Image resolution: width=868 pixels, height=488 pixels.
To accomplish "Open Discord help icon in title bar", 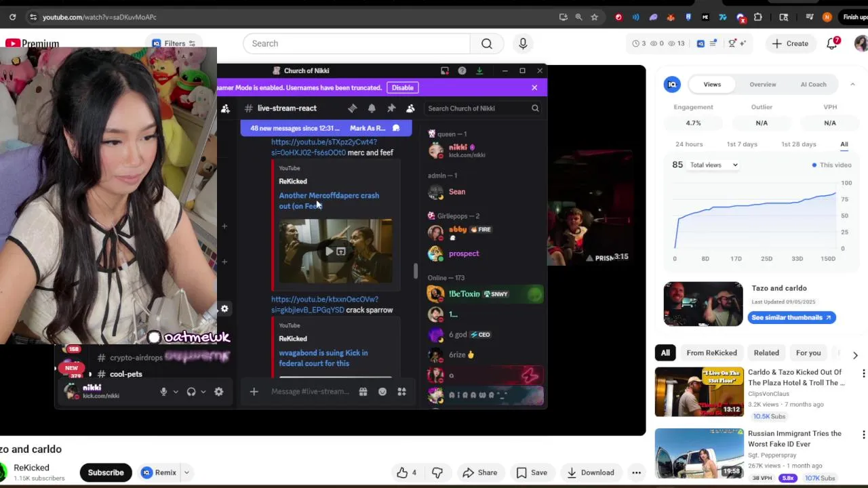I will click(462, 70).
